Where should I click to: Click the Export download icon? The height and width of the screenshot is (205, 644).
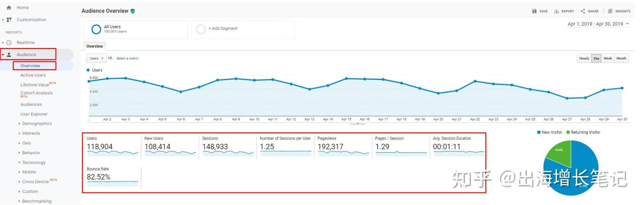click(x=556, y=11)
